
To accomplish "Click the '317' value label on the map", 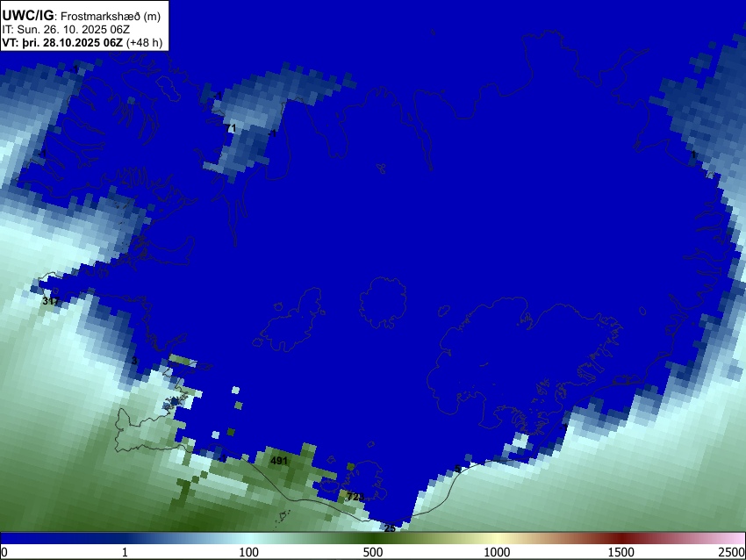I will pyautogui.click(x=50, y=301).
